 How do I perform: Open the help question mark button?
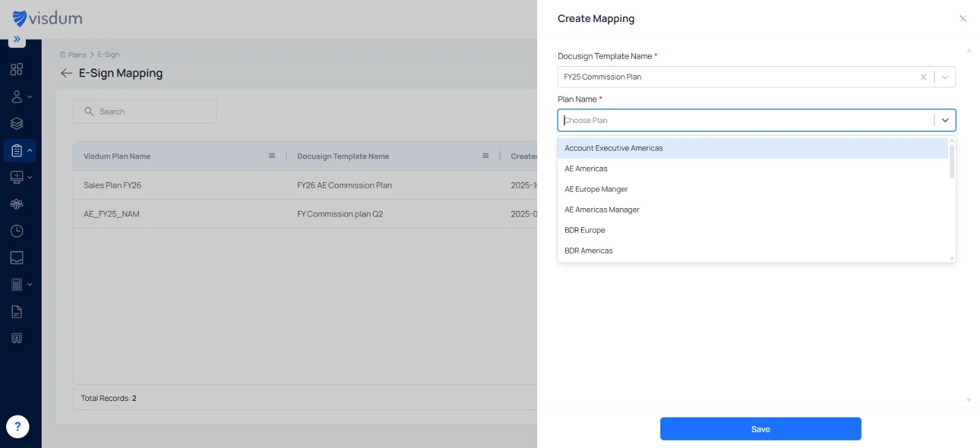[x=18, y=427]
